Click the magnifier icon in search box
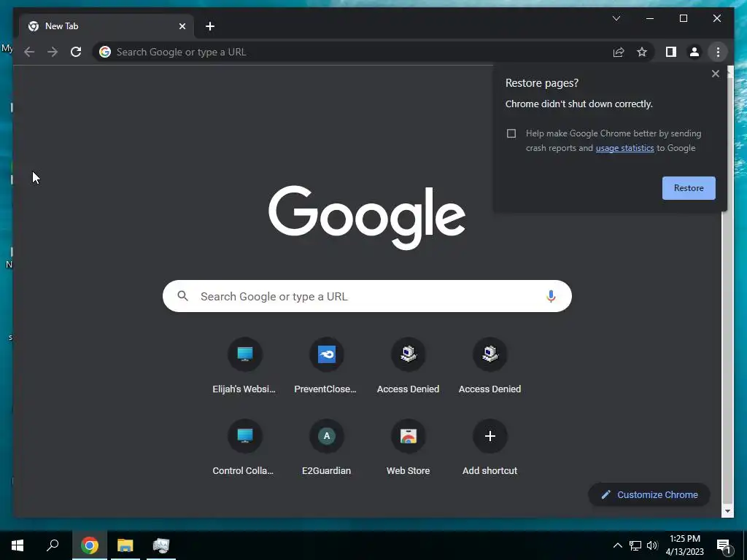This screenshot has width=747, height=560. point(182,296)
